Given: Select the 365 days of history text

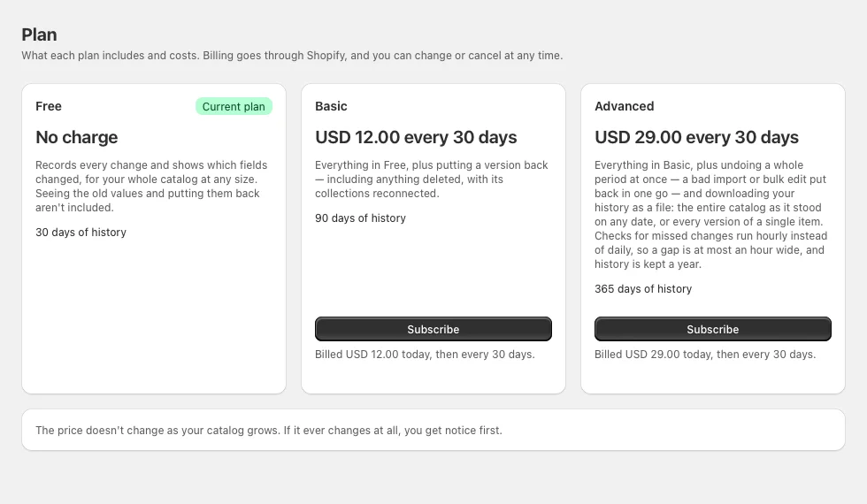Looking at the screenshot, I should (x=643, y=288).
